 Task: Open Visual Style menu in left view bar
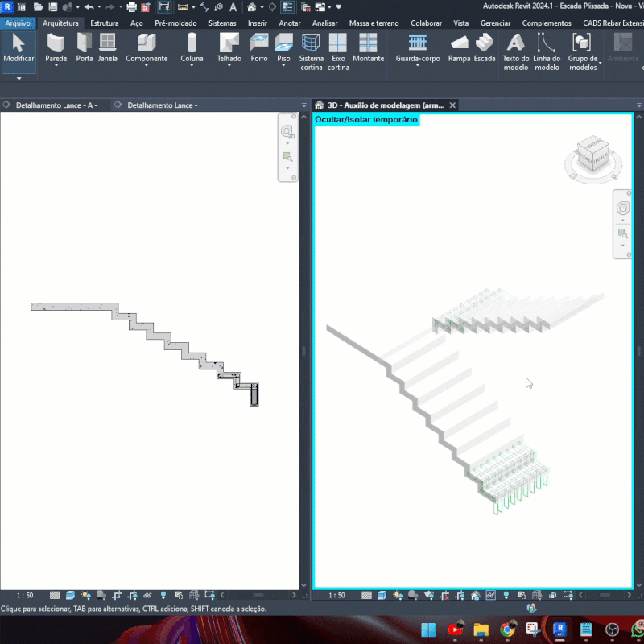point(70,595)
